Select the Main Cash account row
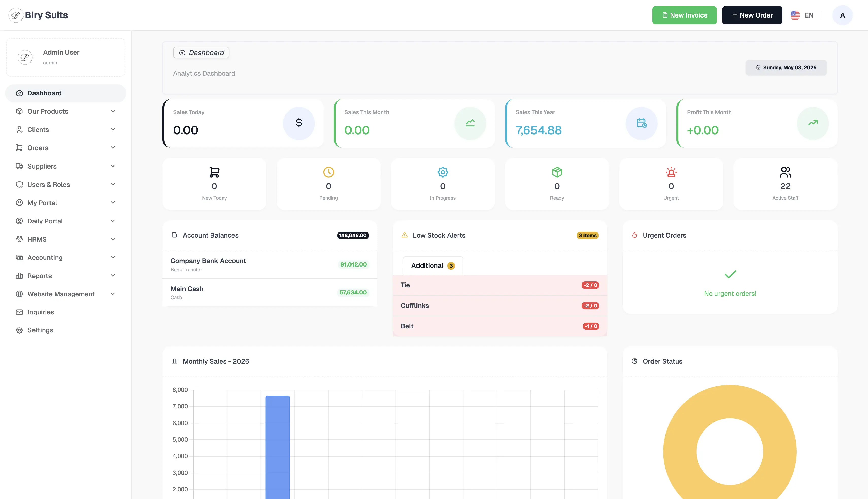868x499 pixels. pos(270,293)
